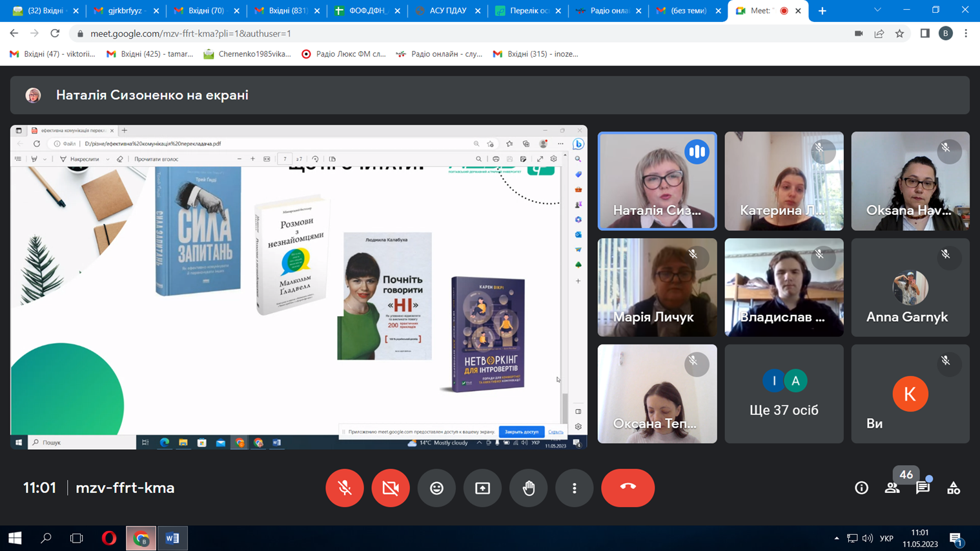The height and width of the screenshot is (551, 980).
Task: Show the participants list icon
Action: coord(892,488)
